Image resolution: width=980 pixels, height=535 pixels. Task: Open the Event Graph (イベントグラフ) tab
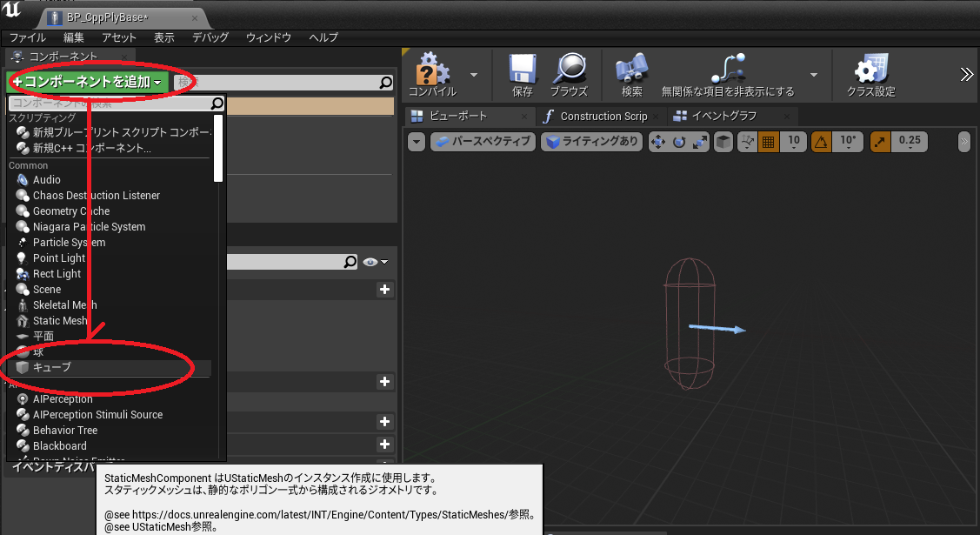tap(723, 117)
